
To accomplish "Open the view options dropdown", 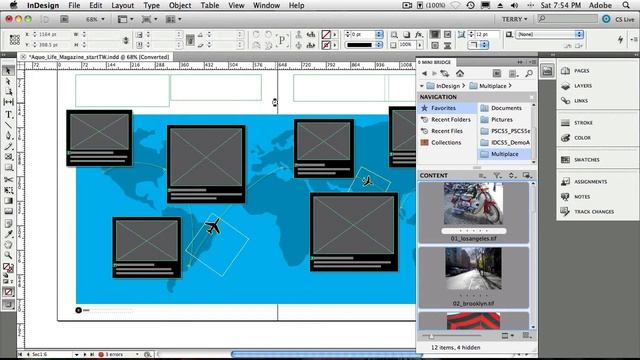I will [125, 19].
